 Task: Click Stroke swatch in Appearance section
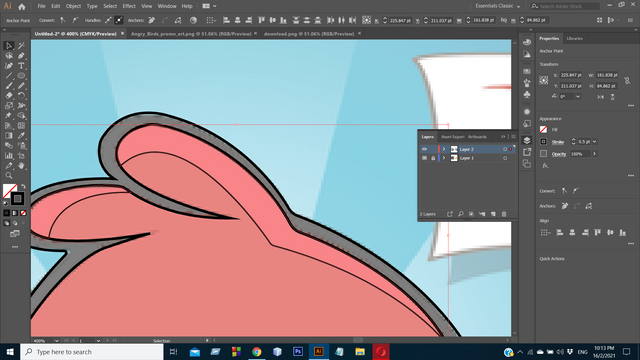tap(543, 142)
